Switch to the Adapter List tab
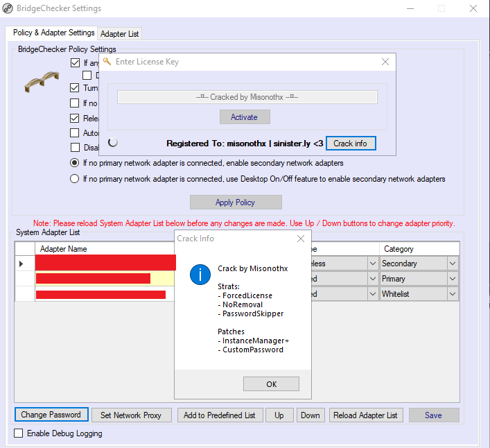The height and width of the screenshot is (448, 490). pyautogui.click(x=120, y=34)
